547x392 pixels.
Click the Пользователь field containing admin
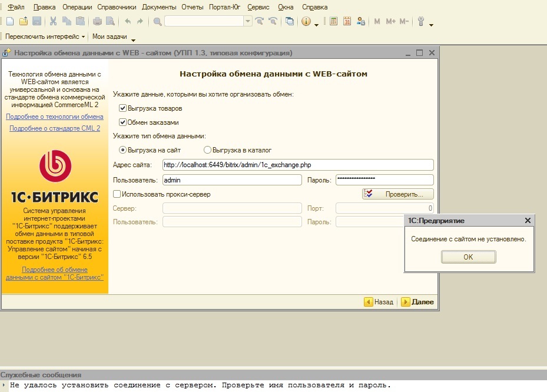(232, 180)
